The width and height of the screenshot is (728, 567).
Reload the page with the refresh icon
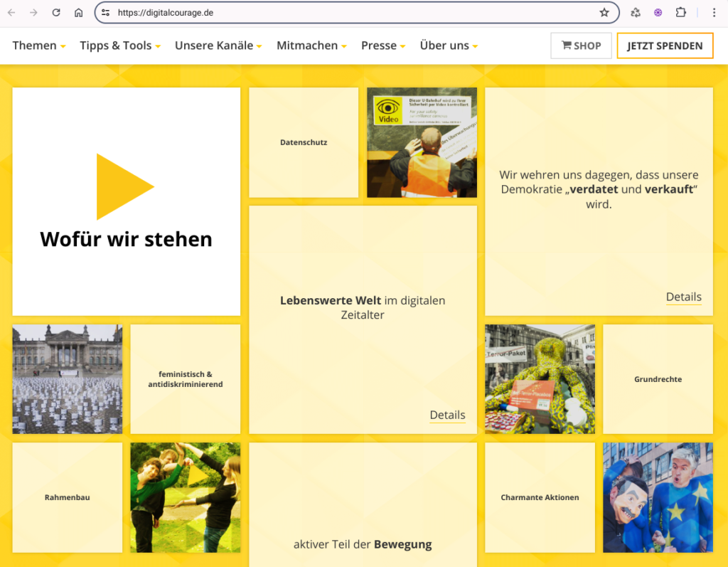[56, 13]
